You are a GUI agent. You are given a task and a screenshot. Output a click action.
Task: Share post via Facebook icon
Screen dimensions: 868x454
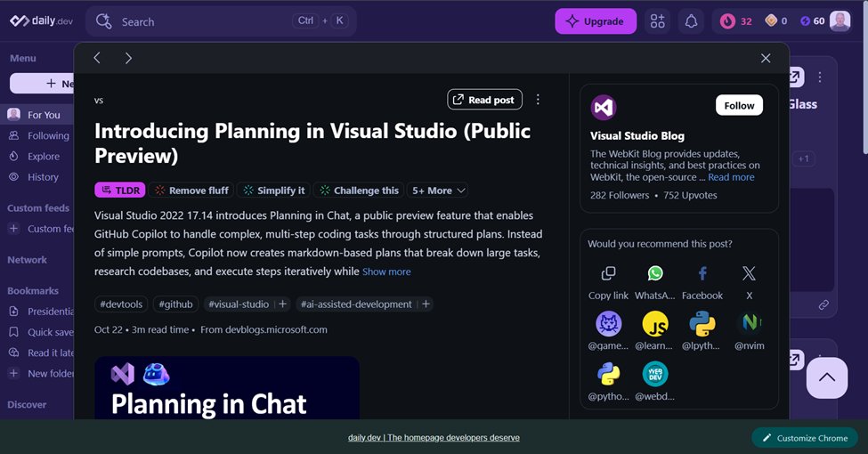pyautogui.click(x=702, y=273)
